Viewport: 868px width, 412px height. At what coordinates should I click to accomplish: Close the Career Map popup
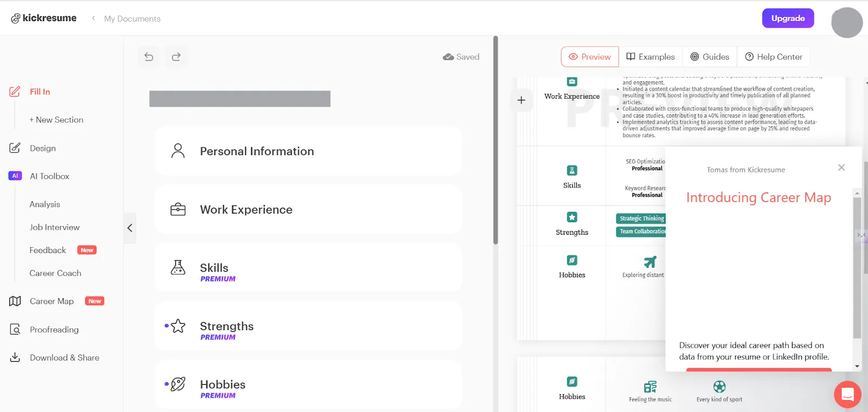[x=841, y=168]
